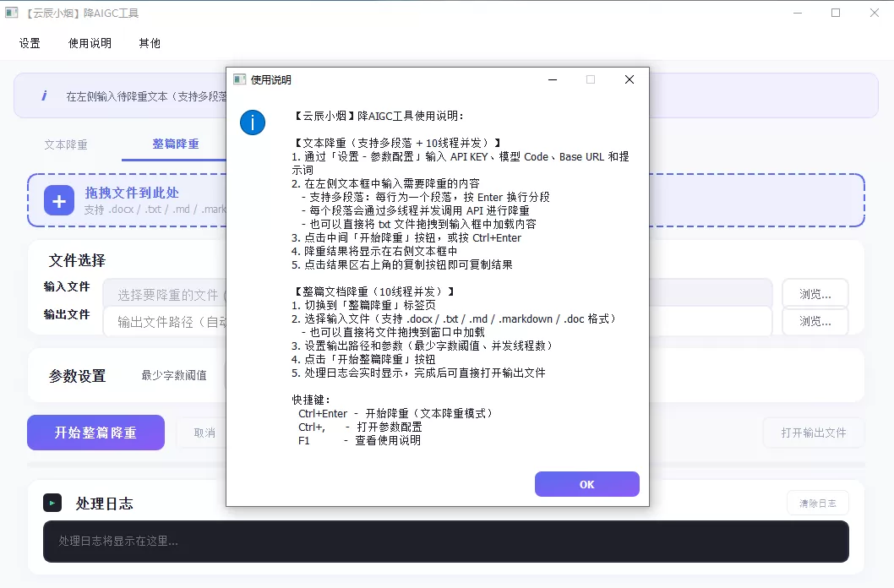Click the line 'F1 - 查看使用说明'
894x588 pixels.
pyautogui.click(x=359, y=440)
